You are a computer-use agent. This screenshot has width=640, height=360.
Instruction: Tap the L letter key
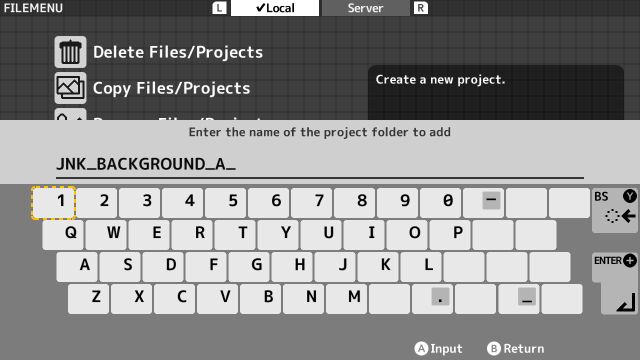point(421,267)
